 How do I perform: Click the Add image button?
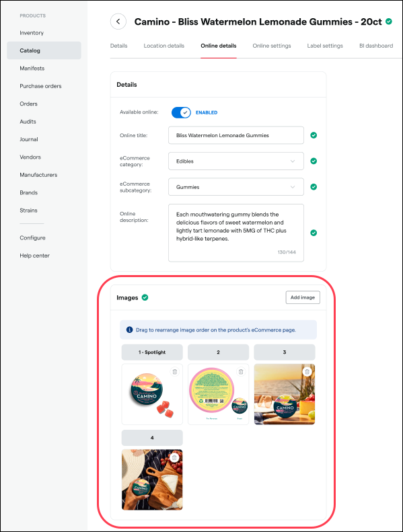pyautogui.click(x=303, y=297)
